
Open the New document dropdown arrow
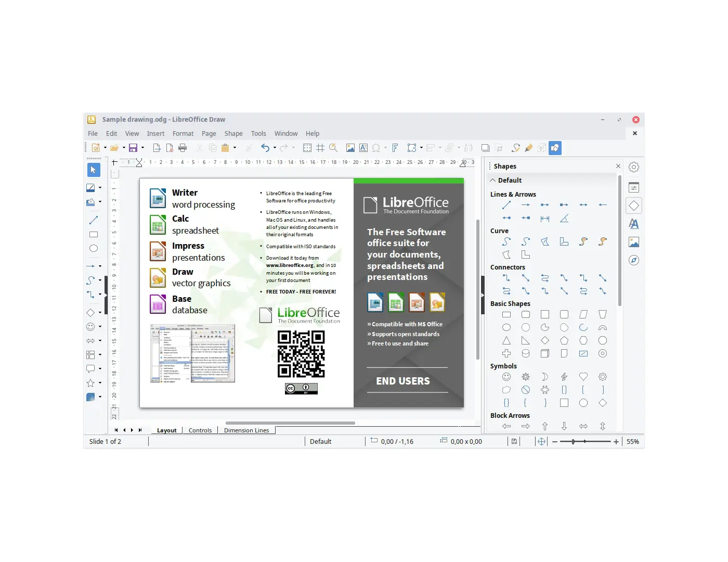click(x=105, y=148)
